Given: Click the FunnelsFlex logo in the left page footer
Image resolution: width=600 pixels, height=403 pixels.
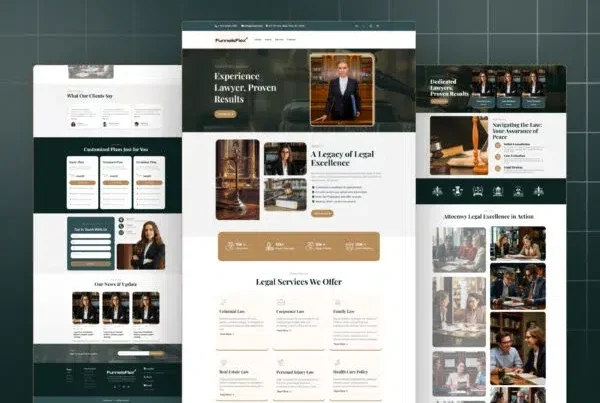Looking at the screenshot, I should (121, 372).
